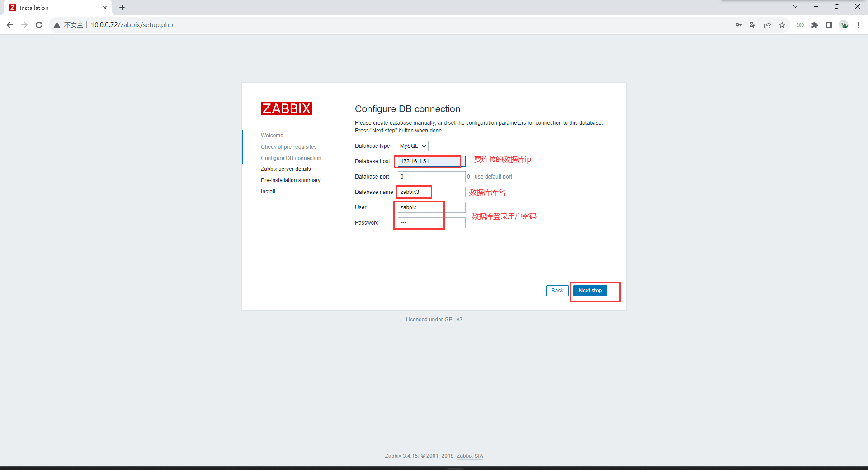Focus the Database host field
Viewport: 868px width, 470px height.
tap(431, 161)
